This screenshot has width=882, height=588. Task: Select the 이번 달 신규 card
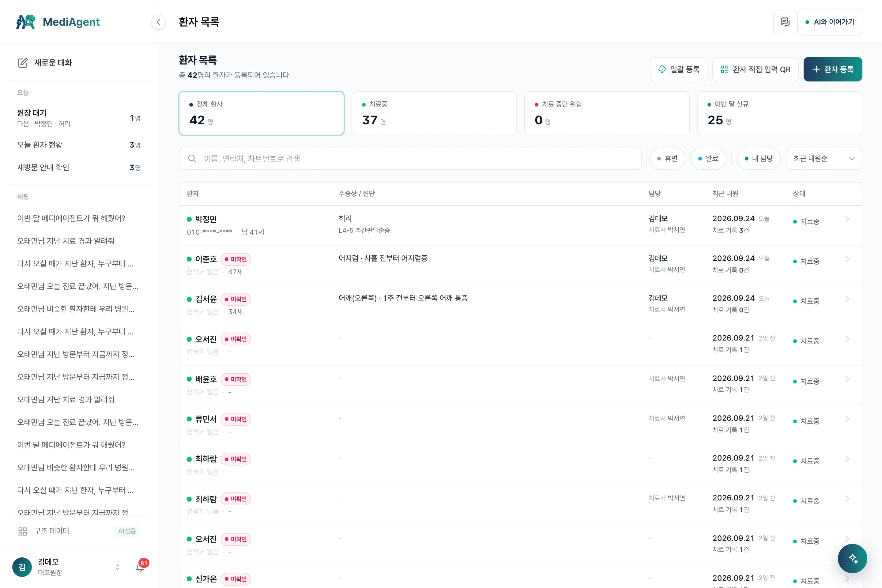point(779,113)
